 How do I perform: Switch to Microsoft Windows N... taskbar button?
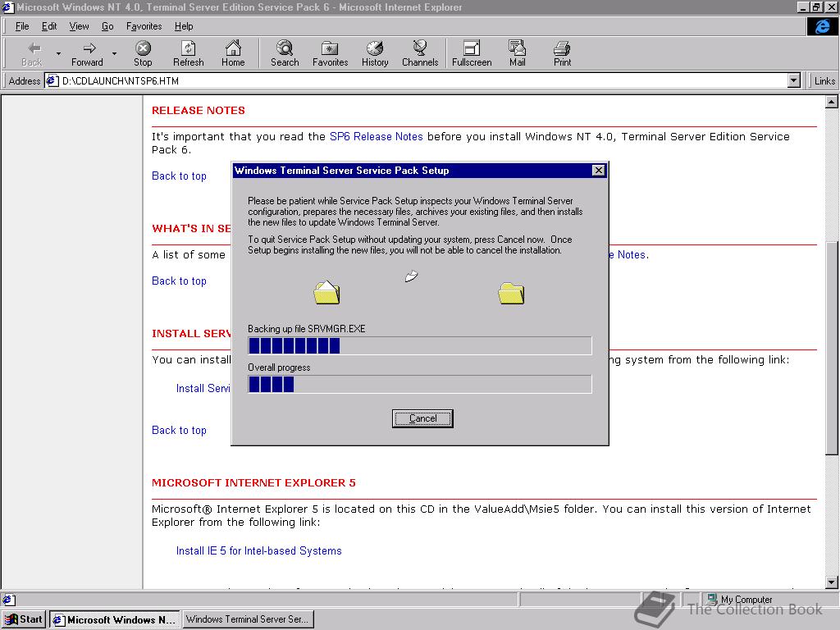coord(114,619)
